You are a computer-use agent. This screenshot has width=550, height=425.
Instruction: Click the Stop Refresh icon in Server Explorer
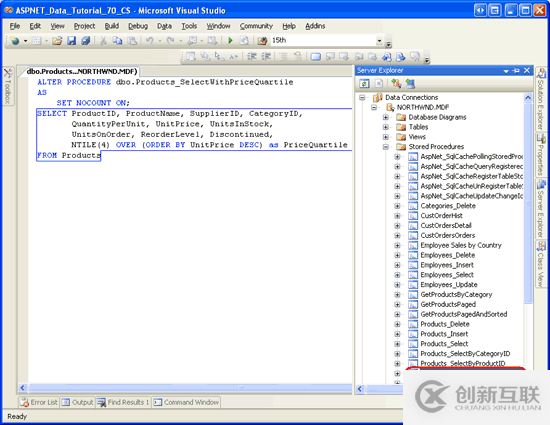click(x=379, y=83)
